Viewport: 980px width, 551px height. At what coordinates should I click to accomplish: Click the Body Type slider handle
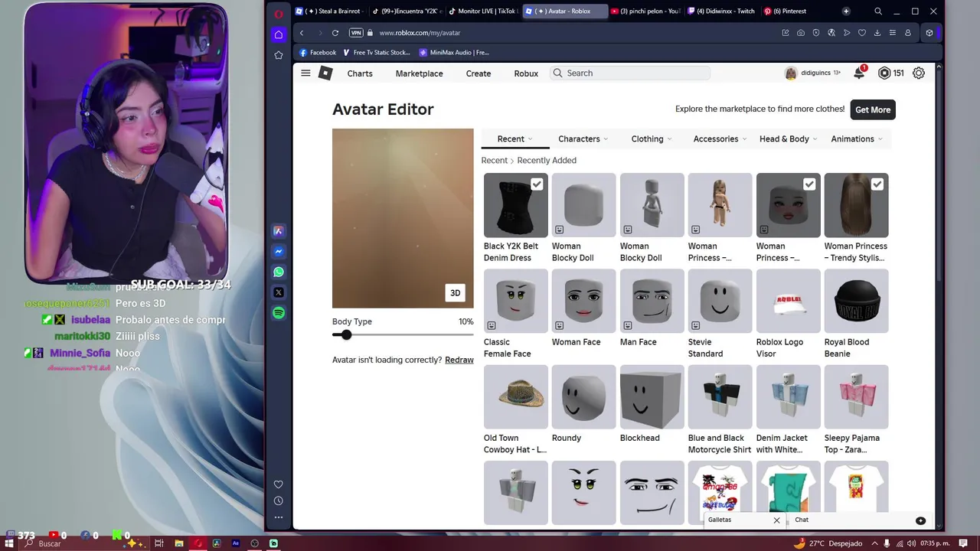click(346, 334)
